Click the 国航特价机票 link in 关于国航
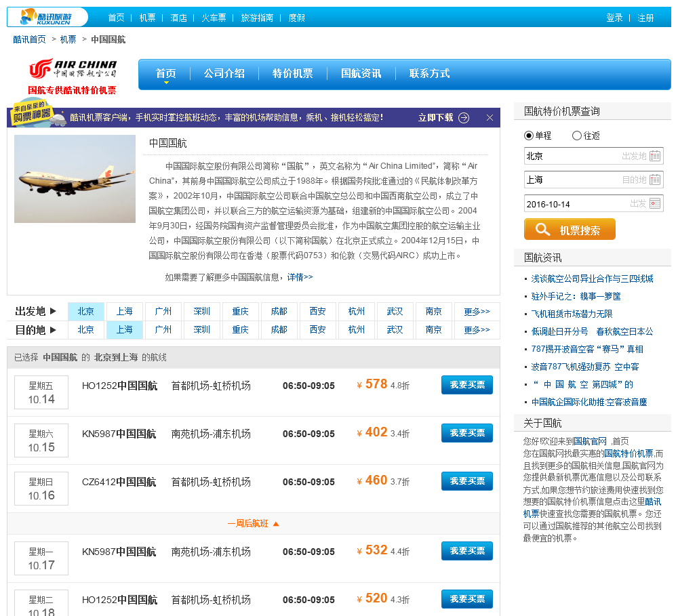 629,453
